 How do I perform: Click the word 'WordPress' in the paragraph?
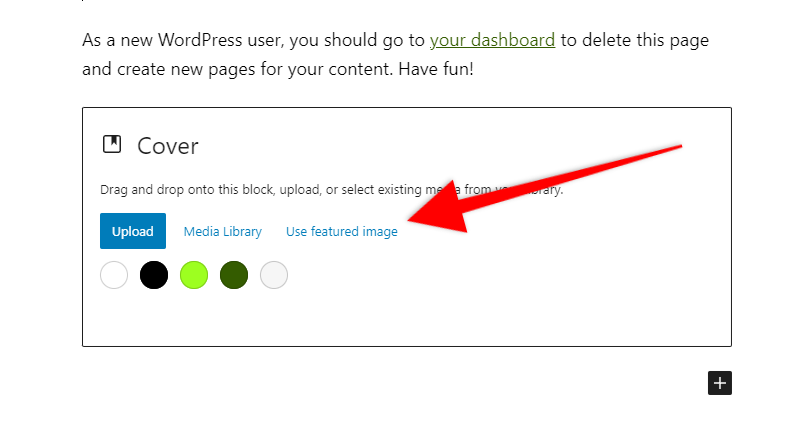pyautogui.click(x=200, y=40)
